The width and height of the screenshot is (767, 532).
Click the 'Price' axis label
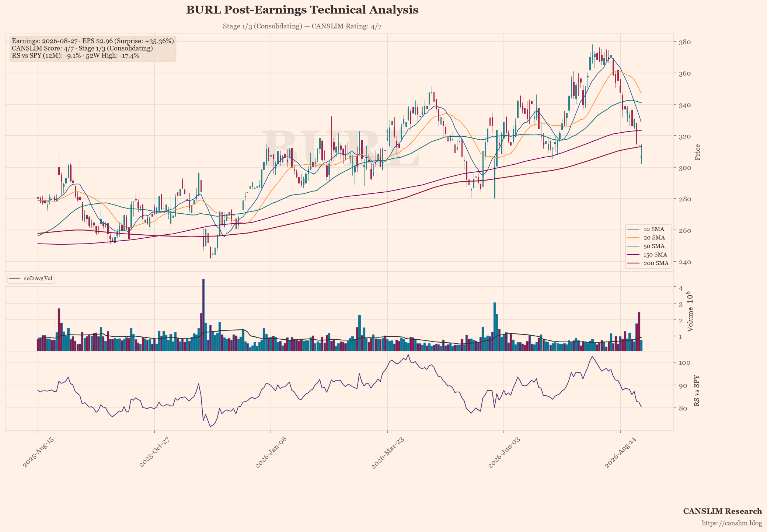pyautogui.click(x=697, y=152)
